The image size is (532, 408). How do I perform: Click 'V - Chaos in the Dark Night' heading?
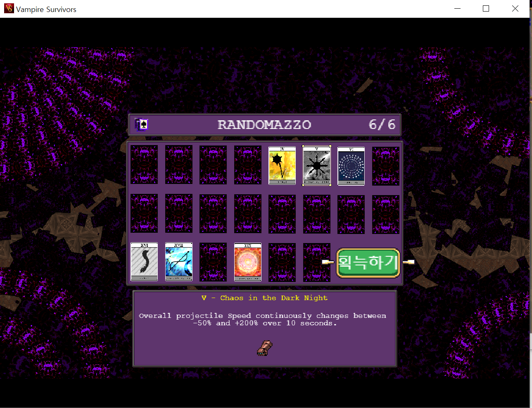264,298
